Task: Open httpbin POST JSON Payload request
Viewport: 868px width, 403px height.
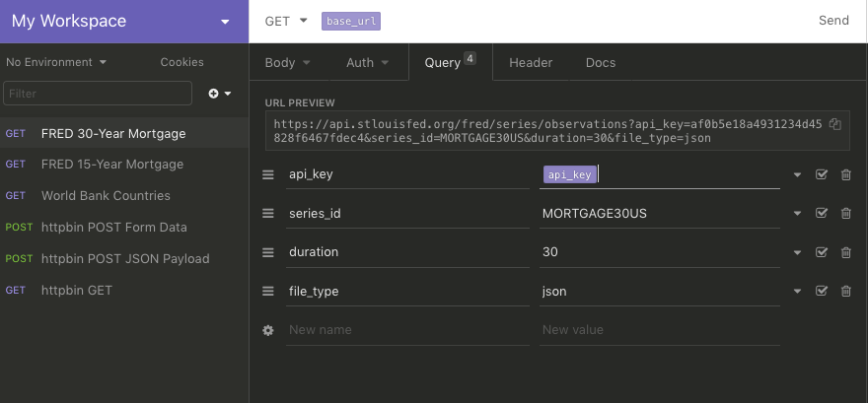Action: pos(124,259)
